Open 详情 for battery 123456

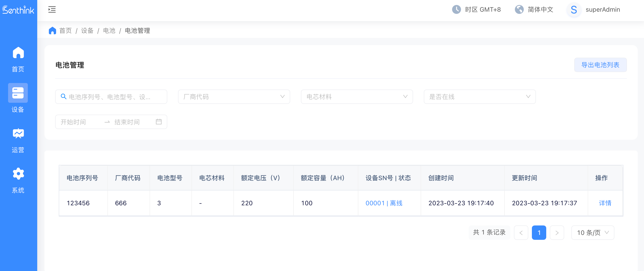coord(605,203)
